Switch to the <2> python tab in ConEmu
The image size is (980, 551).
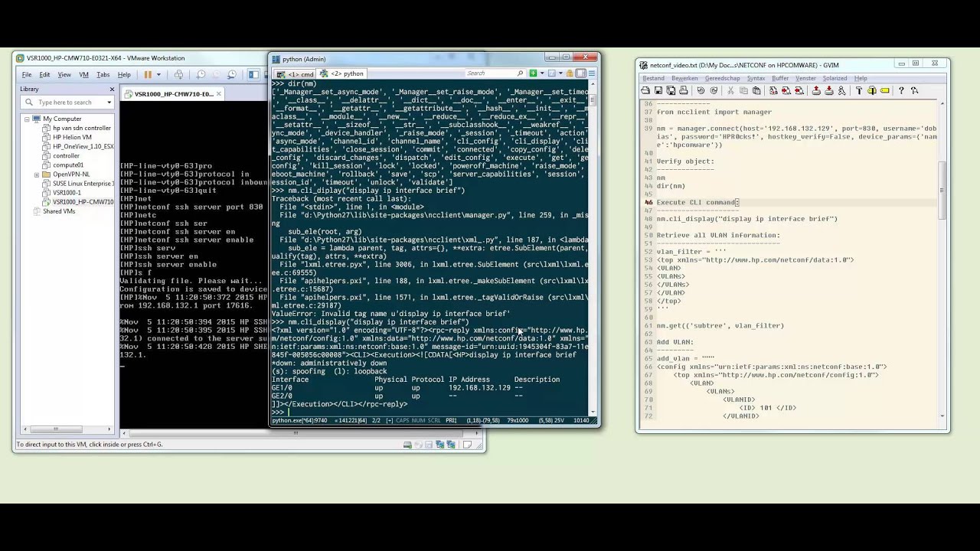click(341, 73)
